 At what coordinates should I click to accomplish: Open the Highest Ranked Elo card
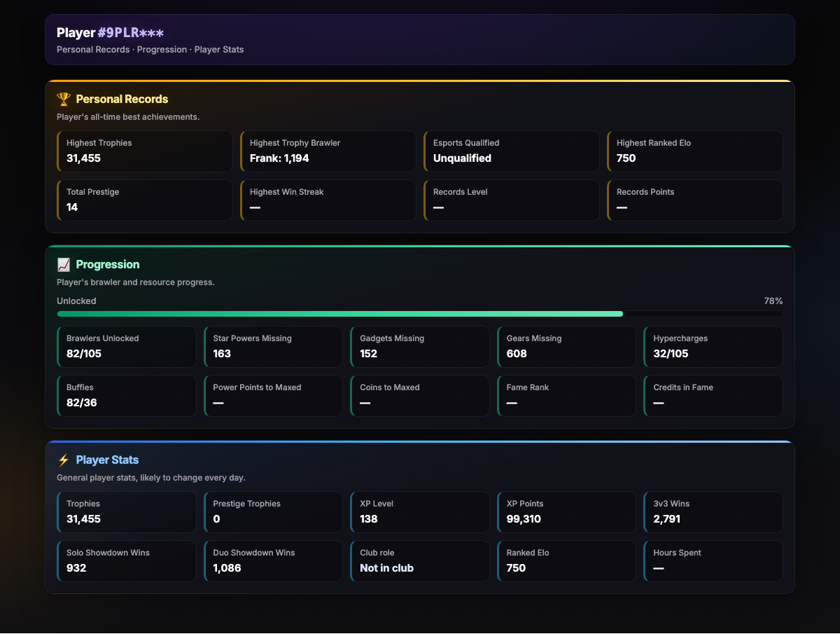click(695, 151)
